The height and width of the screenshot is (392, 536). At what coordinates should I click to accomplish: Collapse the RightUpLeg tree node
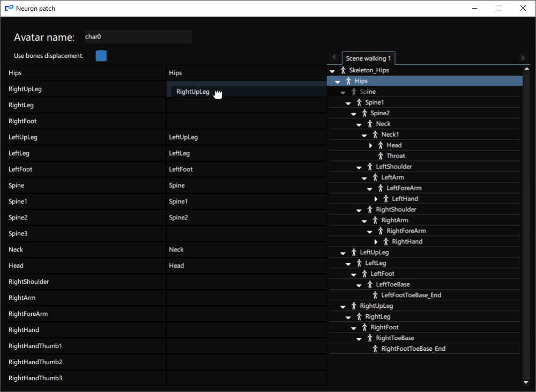tap(343, 307)
